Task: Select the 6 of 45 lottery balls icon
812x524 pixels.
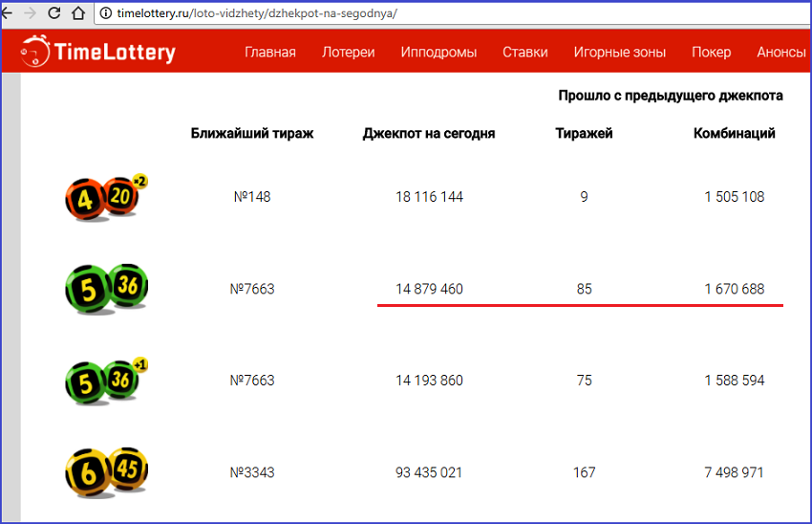Action: point(107,472)
